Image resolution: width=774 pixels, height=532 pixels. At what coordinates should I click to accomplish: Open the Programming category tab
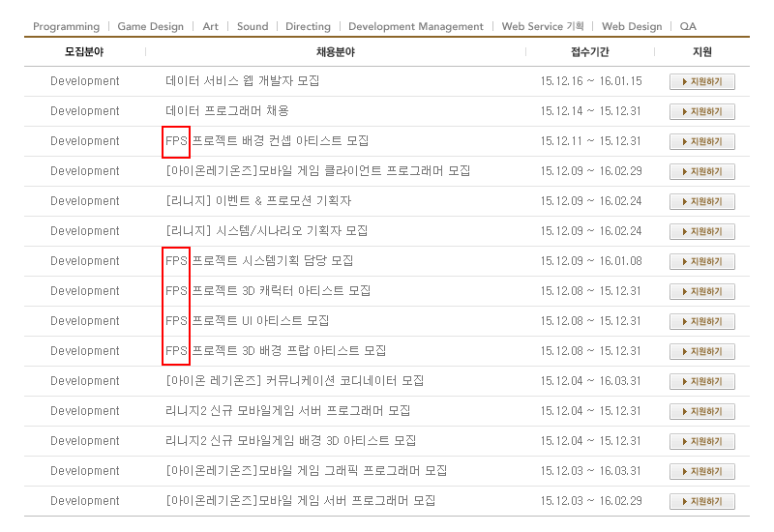tap(66, 26)
